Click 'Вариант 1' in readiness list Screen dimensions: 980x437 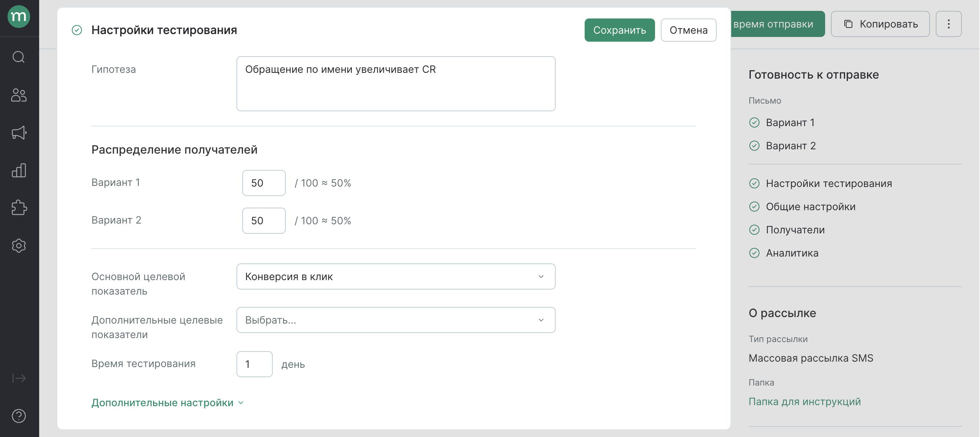[790, 122]
